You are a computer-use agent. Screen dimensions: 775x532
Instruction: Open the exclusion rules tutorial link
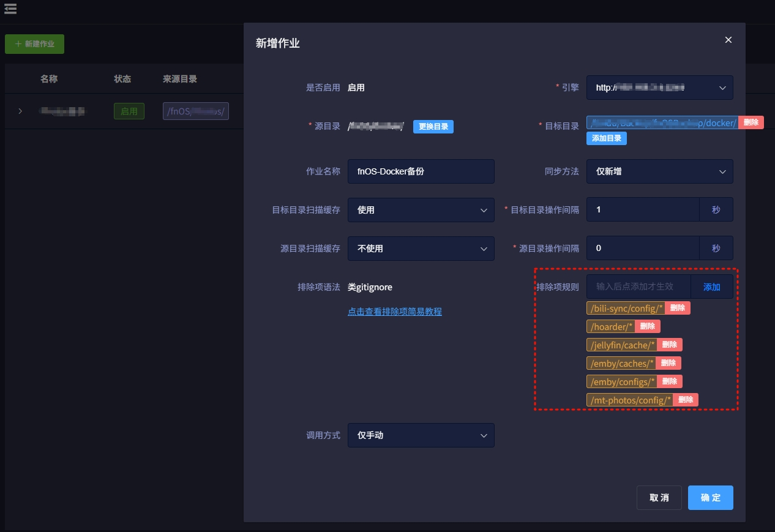coord(394,312)
